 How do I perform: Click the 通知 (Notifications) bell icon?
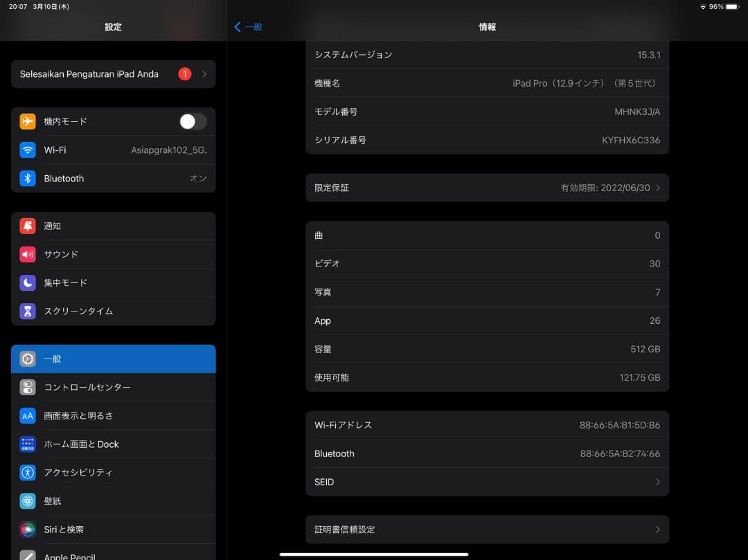pos(27,226)
